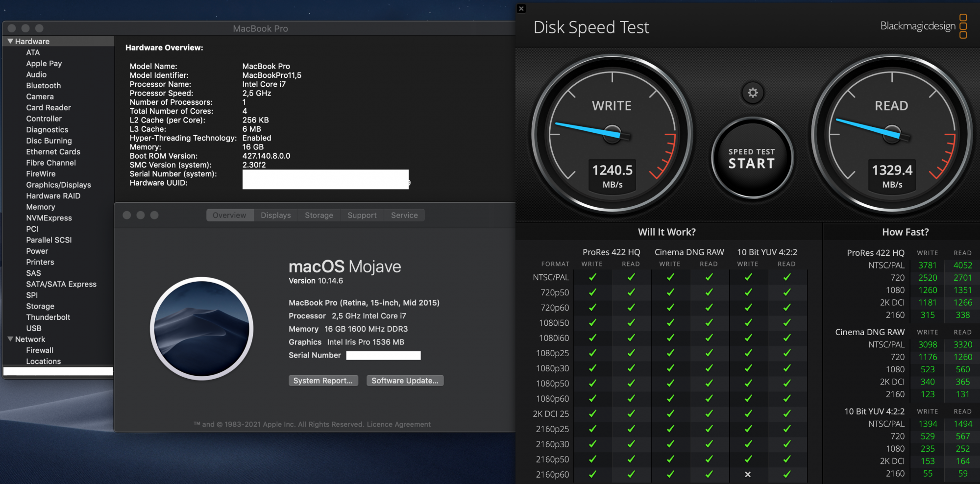
Task: Open the Licence Agreement link
Action: click(x=399, y=424)
